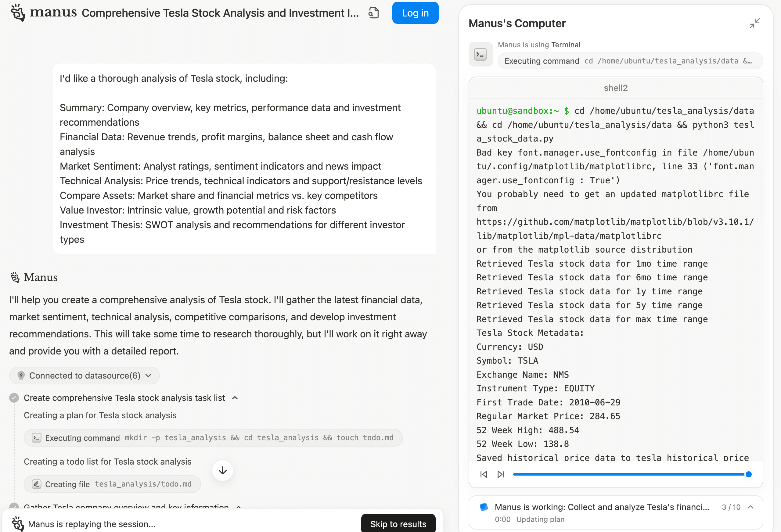Jump to next step in replay
781x532 pixels.
tap(501, 474)
